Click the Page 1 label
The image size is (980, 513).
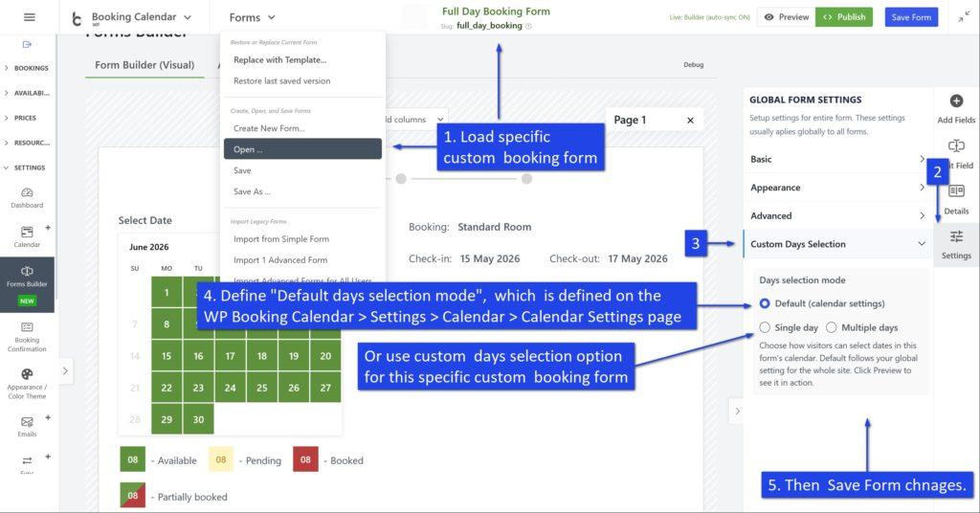pos(630,120)
